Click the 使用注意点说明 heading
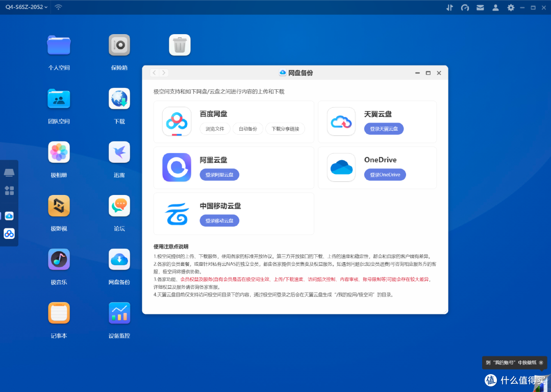Viewport: 551px width, 392px height. click(171, 247)
